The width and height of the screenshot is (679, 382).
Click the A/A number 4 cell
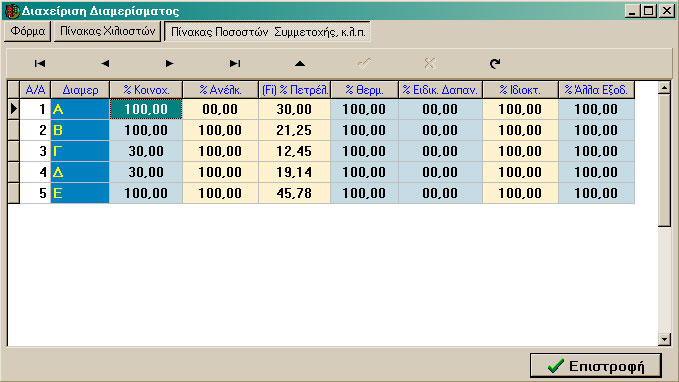[36, 172]
